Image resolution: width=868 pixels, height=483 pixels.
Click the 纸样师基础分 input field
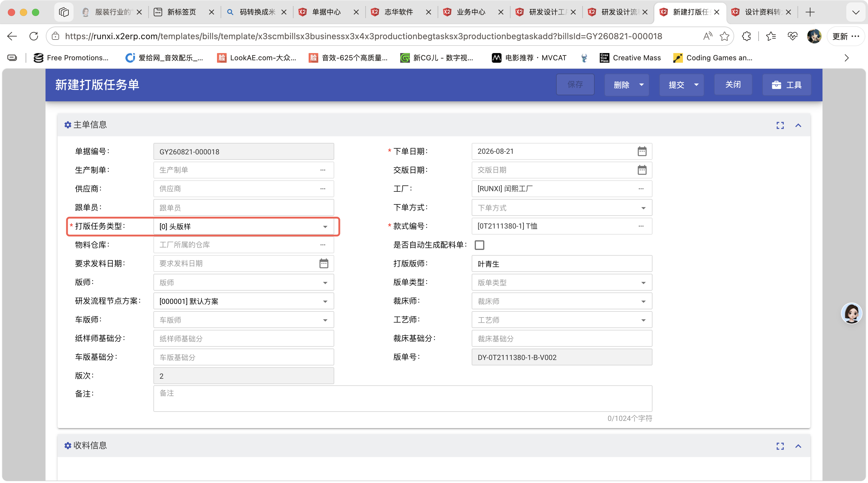244,338
